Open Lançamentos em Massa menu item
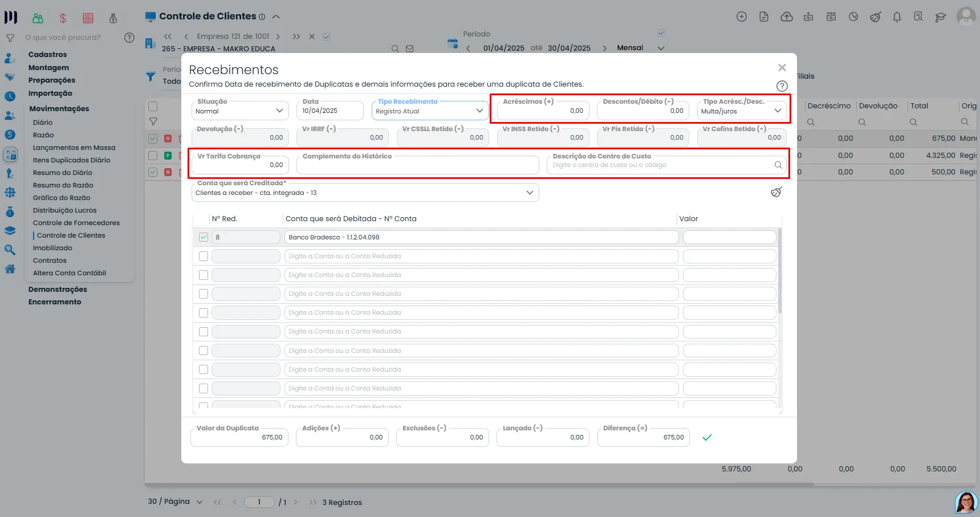The image size is (980, 517). click(x=74, y=148)
